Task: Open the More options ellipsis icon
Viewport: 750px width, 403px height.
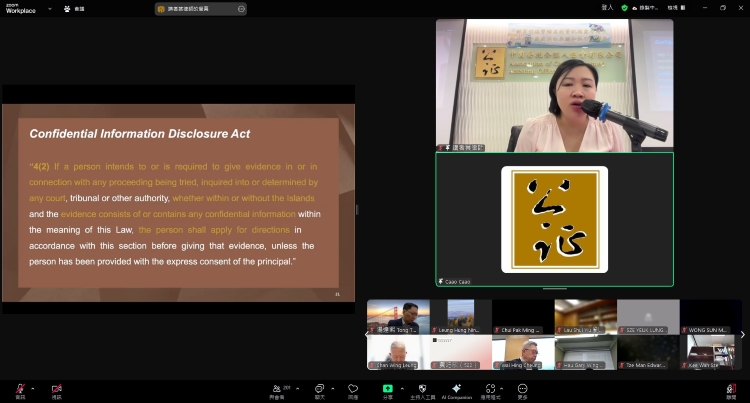Action: [x=522, y=389]
